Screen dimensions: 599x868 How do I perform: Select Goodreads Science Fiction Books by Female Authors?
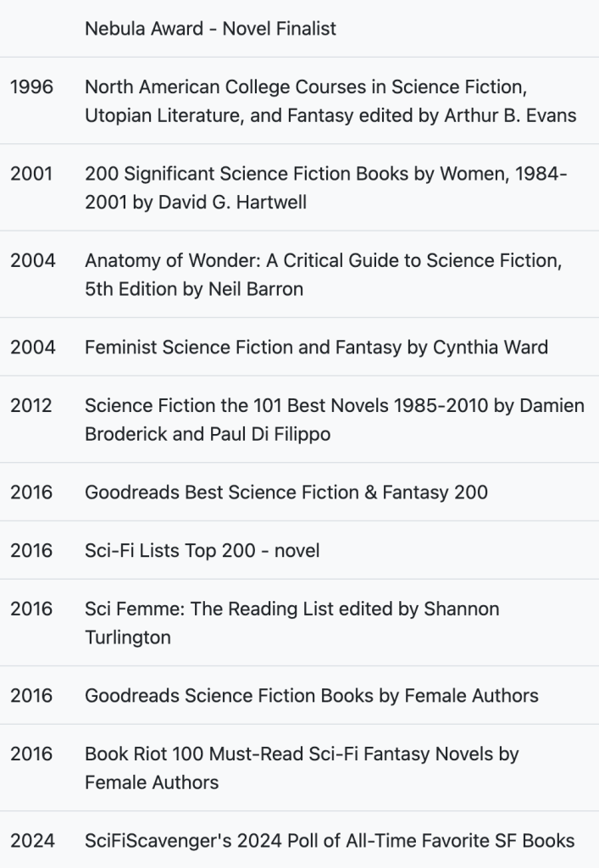311,695
